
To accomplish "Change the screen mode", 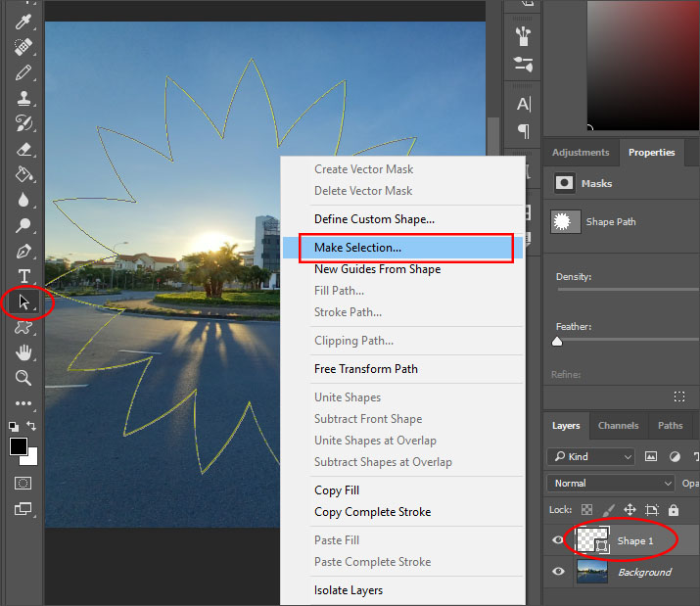I will pyautogui.click(x=23, y=509).
